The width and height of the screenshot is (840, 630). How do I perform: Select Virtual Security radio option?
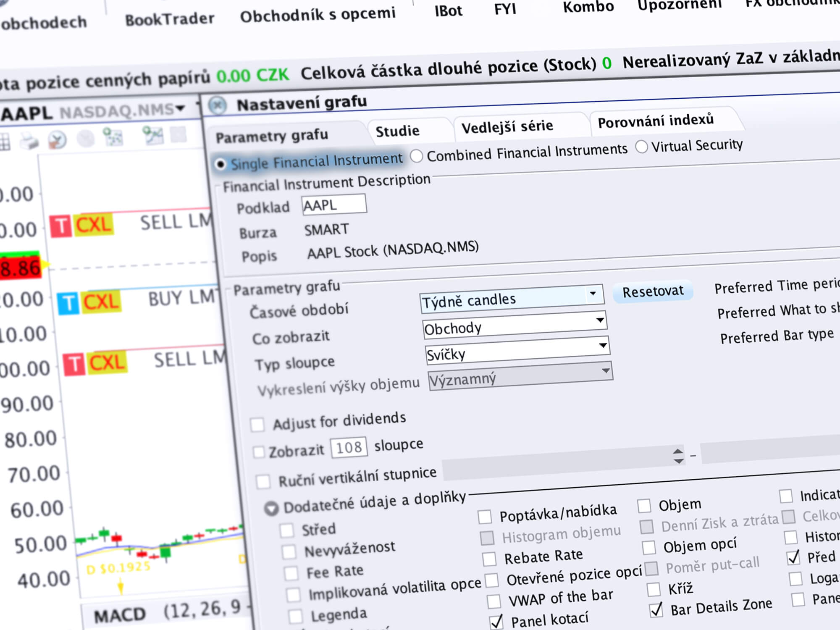tap(641, 147)
